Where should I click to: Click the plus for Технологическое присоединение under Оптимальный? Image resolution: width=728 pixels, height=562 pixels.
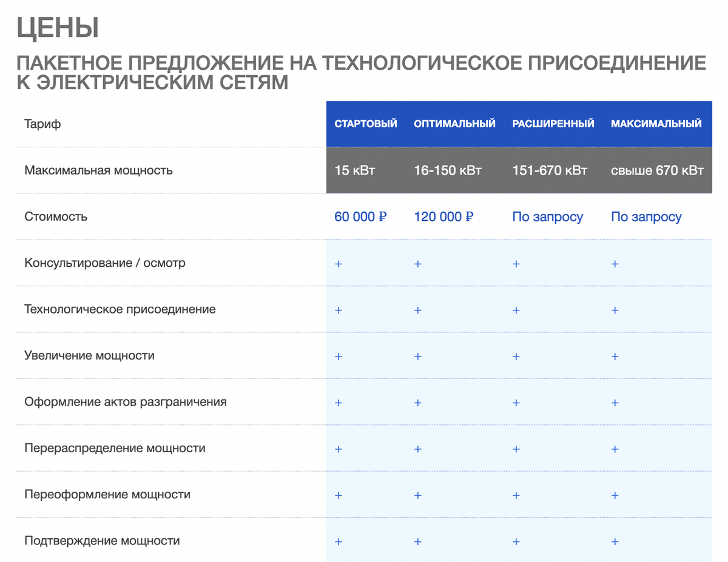tap(417, 310)
